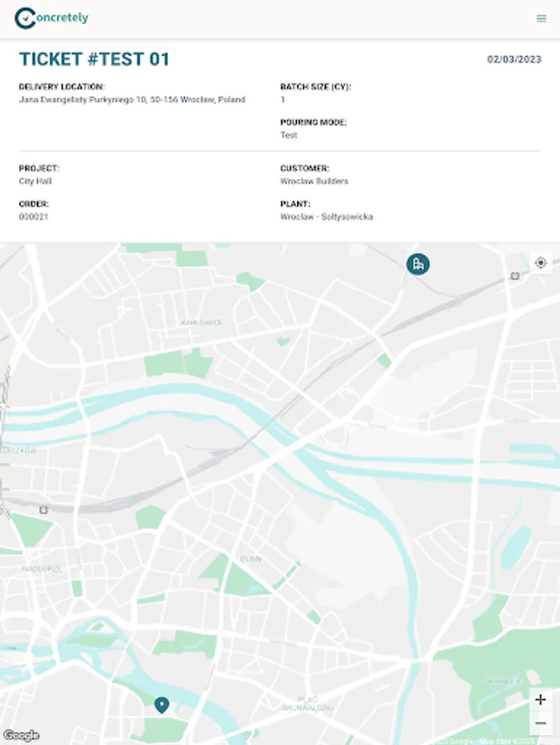This screenshot has height=745, width=560.
Task: Click the Google logo on map
Action: click(x=21, y=735)
